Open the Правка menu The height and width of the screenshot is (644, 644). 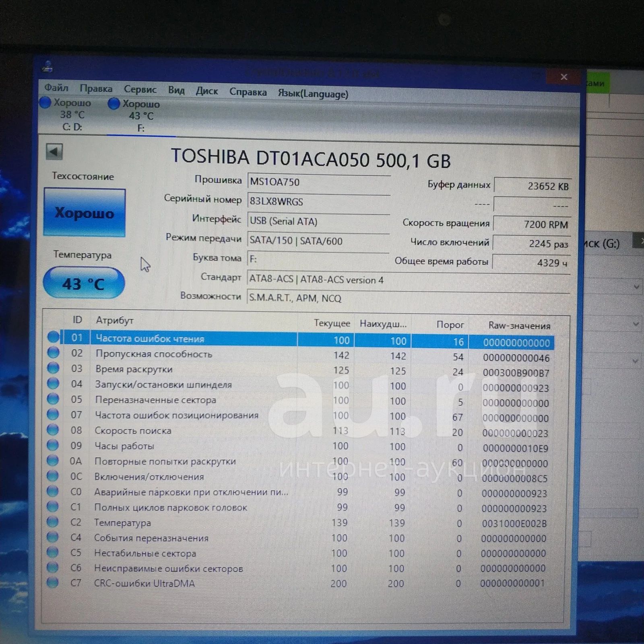[96, 89]
